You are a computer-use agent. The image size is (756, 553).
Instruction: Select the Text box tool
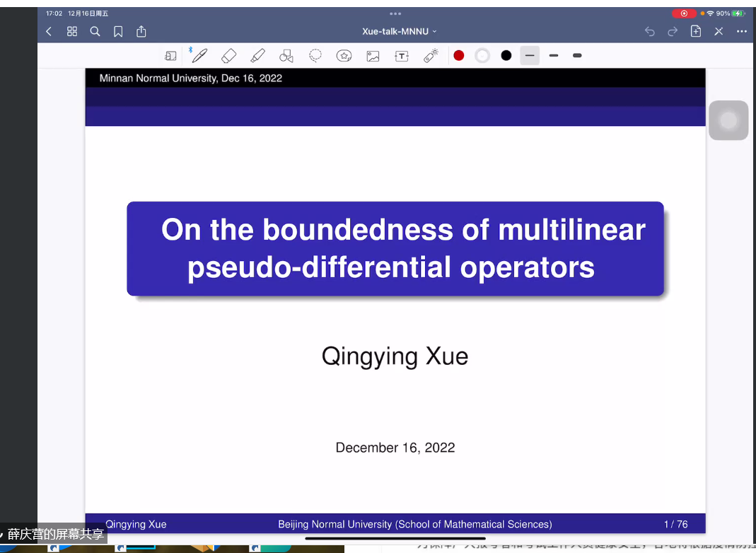coord(402,56)
